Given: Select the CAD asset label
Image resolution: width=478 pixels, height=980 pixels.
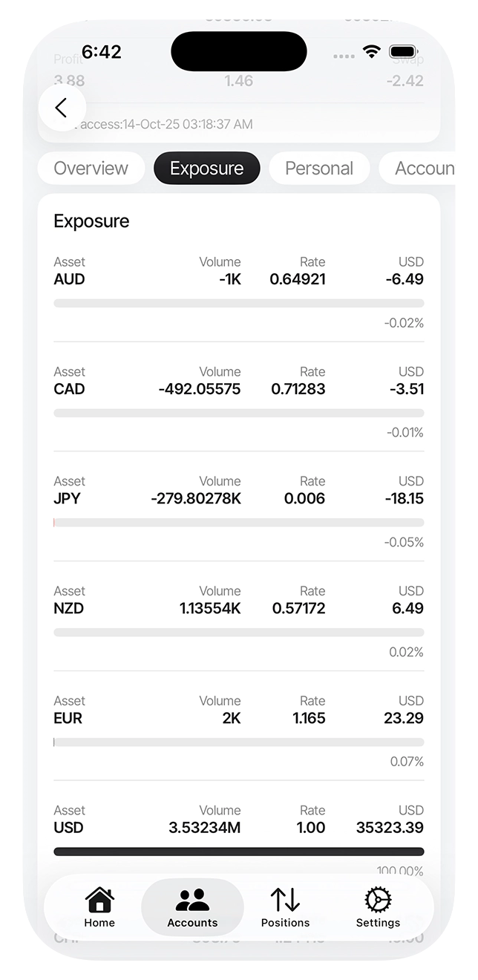Looking at the screenshot, I should coord(70,389).
